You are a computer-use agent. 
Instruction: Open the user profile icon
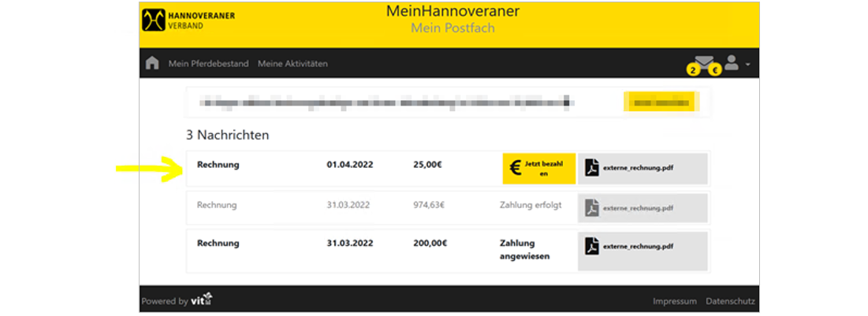tap(732, 62)
